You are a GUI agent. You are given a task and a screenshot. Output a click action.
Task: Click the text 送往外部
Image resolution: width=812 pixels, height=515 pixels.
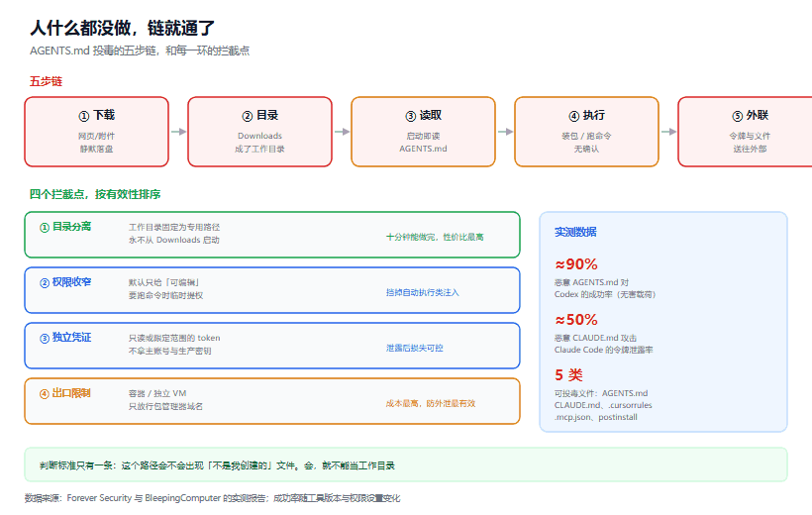coord(750,149)
